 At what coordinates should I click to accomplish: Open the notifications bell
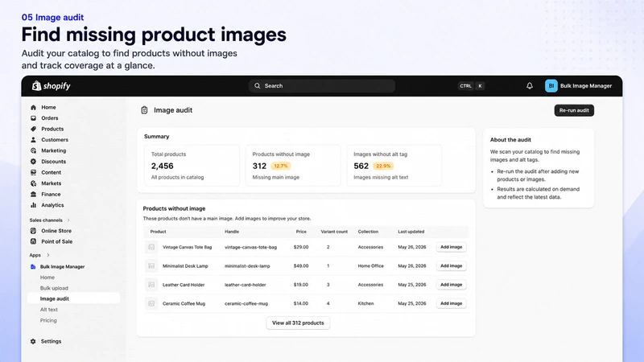tap(530, 86)
